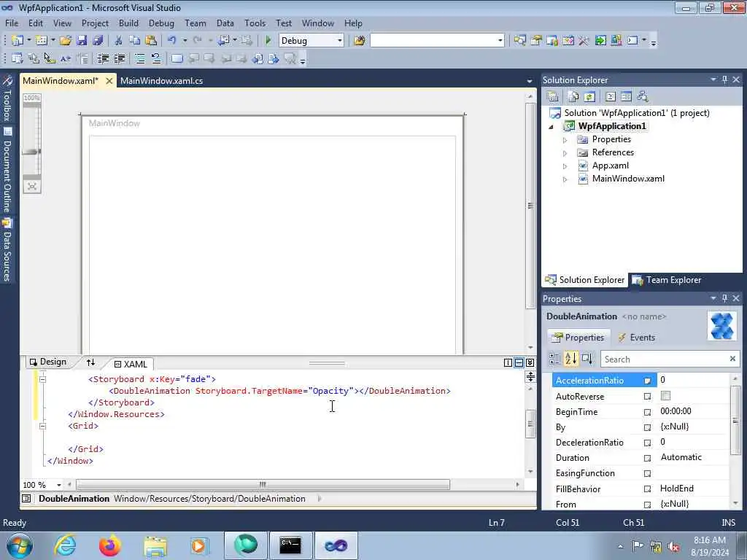Group properties by category
Viewport: 747px width, 560px height.
554,359
